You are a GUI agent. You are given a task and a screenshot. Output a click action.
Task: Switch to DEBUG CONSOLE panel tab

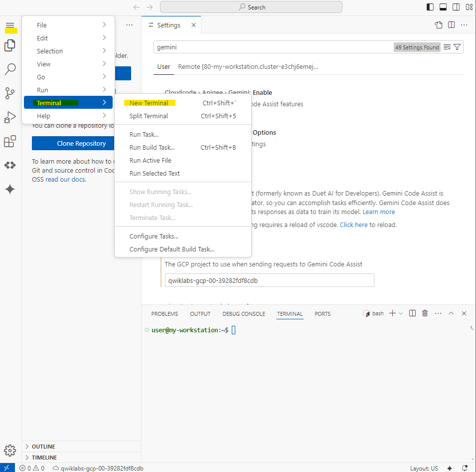(243, 314)
